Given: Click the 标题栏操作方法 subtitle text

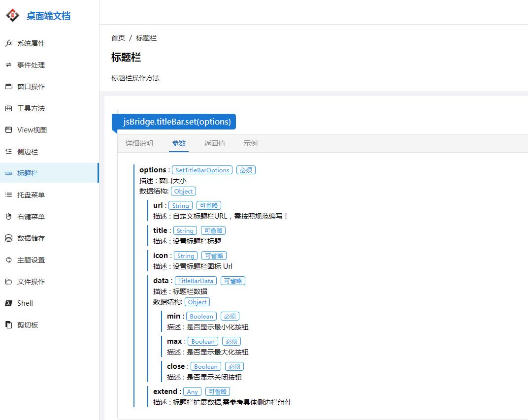Looking at the screenshot, I should coord(135,78).
